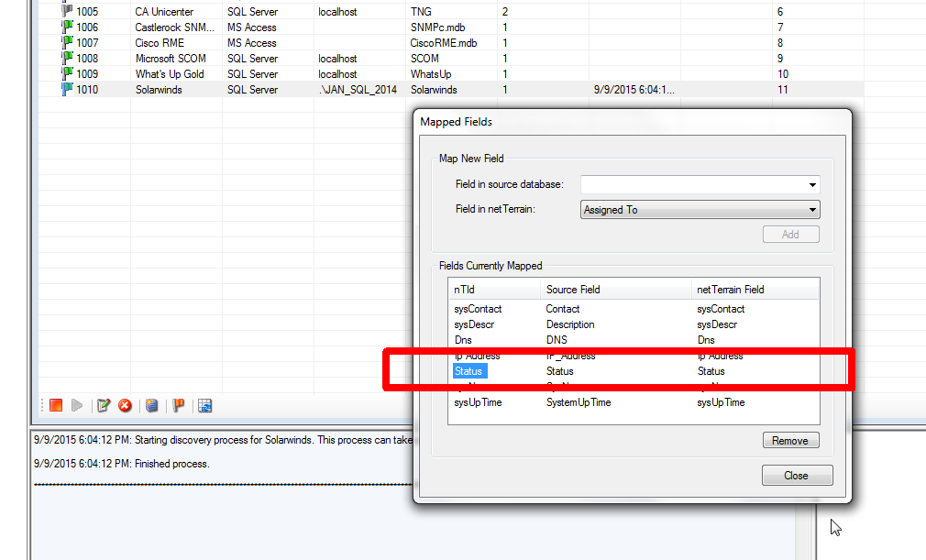
Task: Click the 'Source Field' column header
Action: point(573,290)
